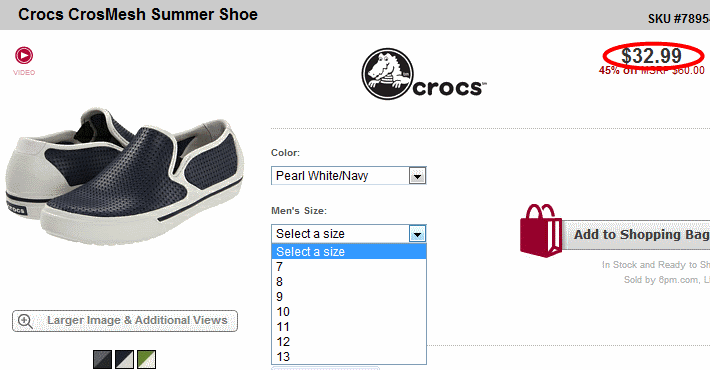Choose size 12 from the list
710x370 pixels.
[x=349, y=341]
